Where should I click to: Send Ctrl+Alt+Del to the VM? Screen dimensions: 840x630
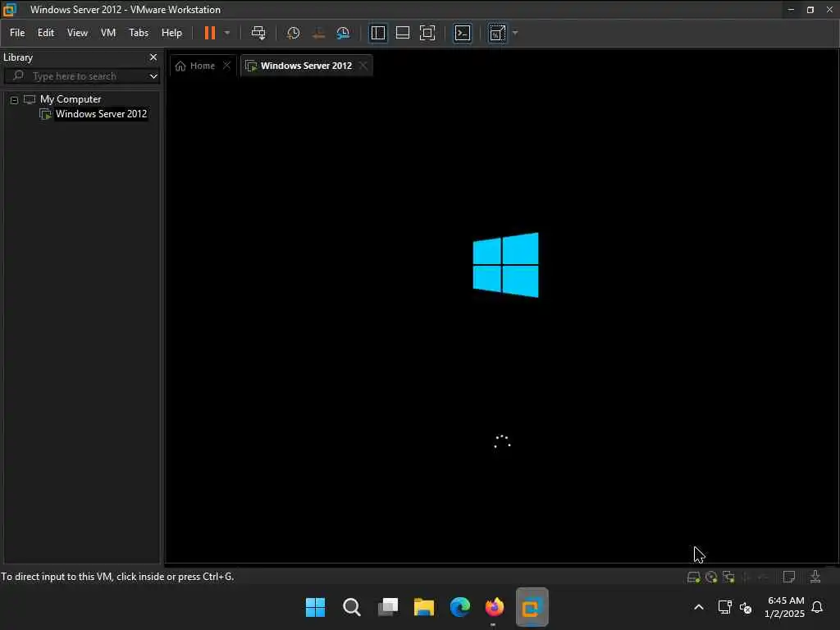[258, 33]
